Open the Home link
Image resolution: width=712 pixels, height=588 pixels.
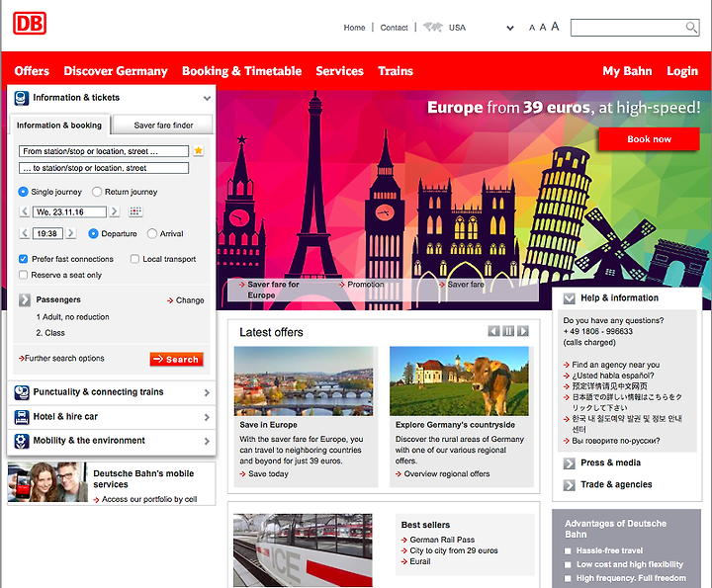click(354, 28)
